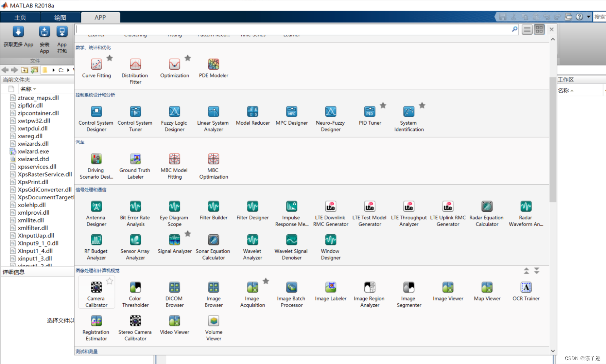The image size is (606, 364).
Task: Open MBC Optimization app
Action: 213,166
